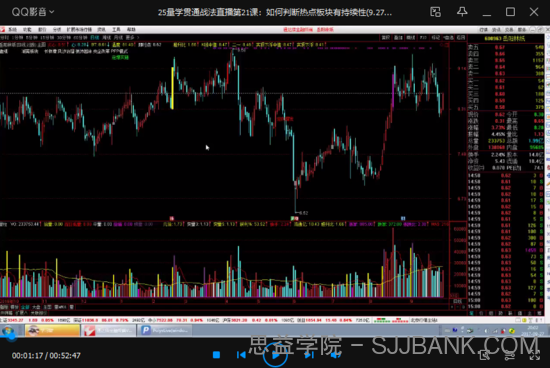Select the 日线 daily chart tab
Image resolution: width=550 pixels, height=368 pixels.
95,37
